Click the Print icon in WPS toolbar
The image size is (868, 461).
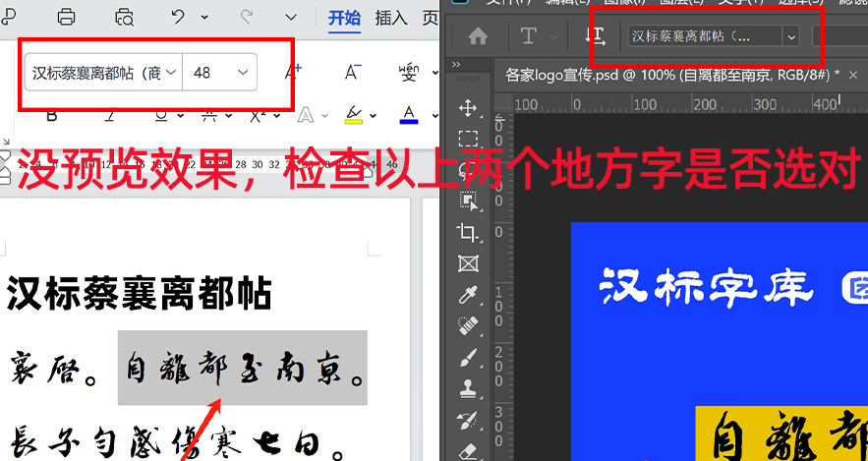(x=67, y=17)
